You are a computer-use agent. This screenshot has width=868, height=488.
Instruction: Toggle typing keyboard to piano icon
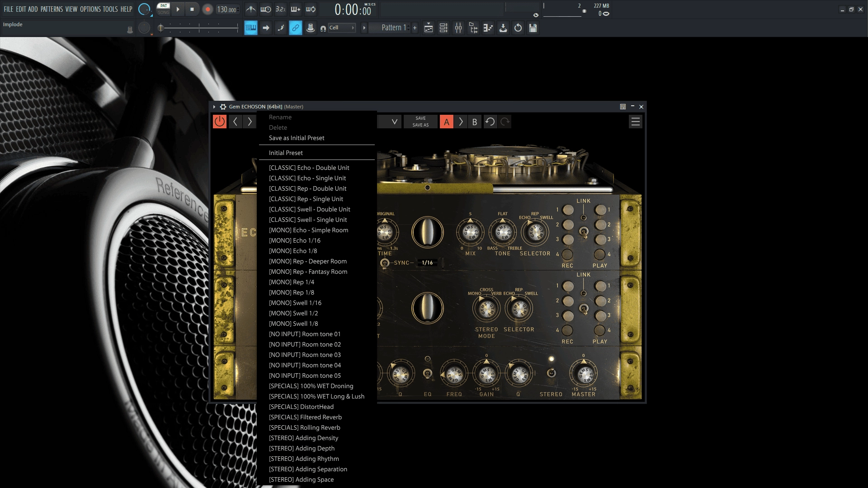pyautogui.click(x=251, y=28)
